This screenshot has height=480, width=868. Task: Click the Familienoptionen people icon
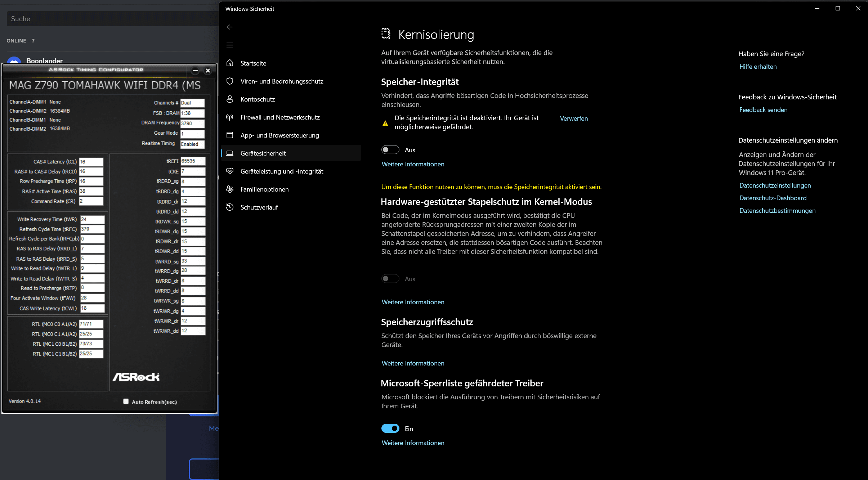click(230, 189)
